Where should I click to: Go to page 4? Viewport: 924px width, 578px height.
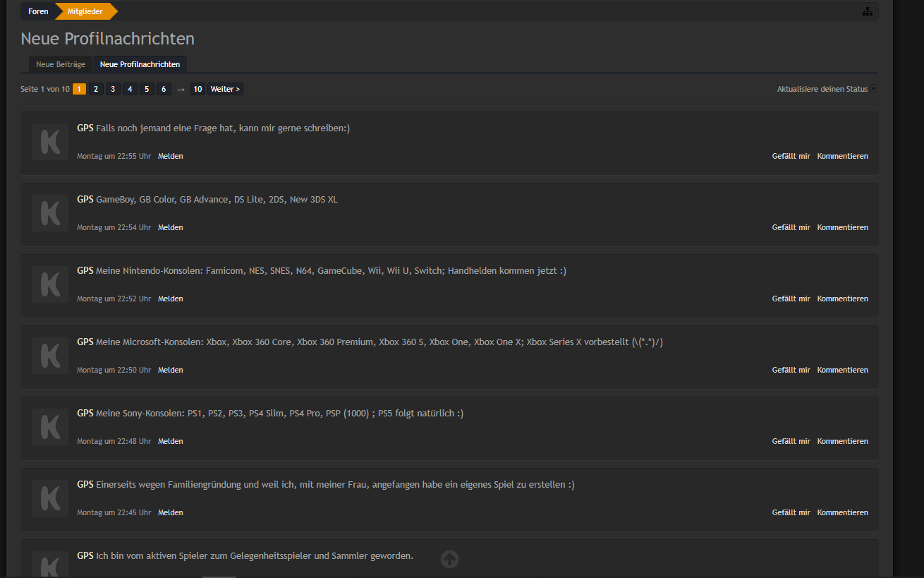tap(130, 89)
